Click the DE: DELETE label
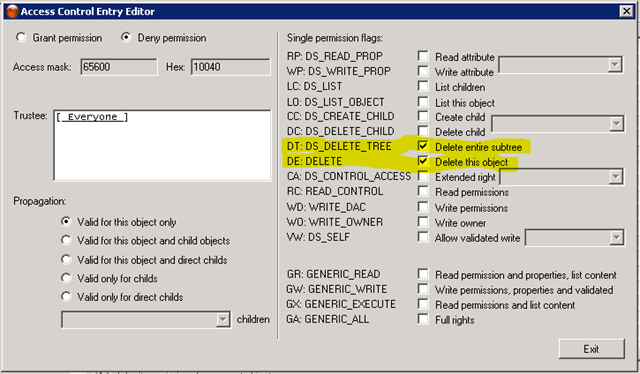Image resolution: width=640 pixels, height=374 pixels. [x=314, y=161]
